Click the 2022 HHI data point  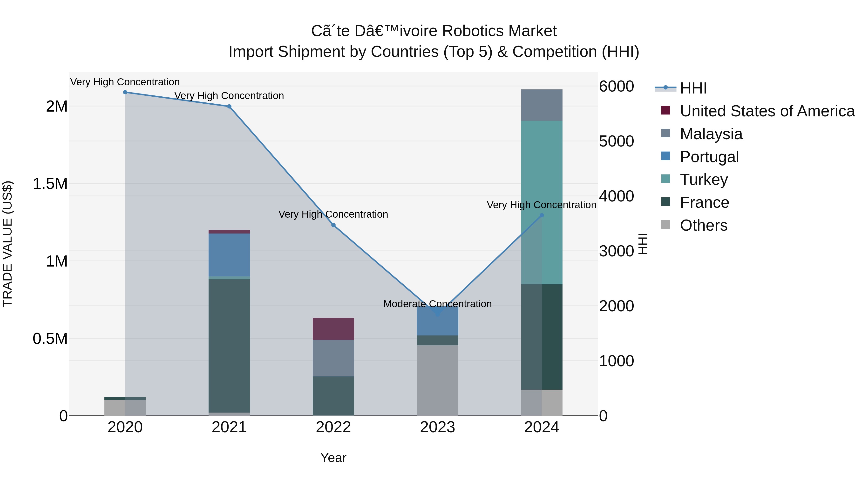point(333,225)
